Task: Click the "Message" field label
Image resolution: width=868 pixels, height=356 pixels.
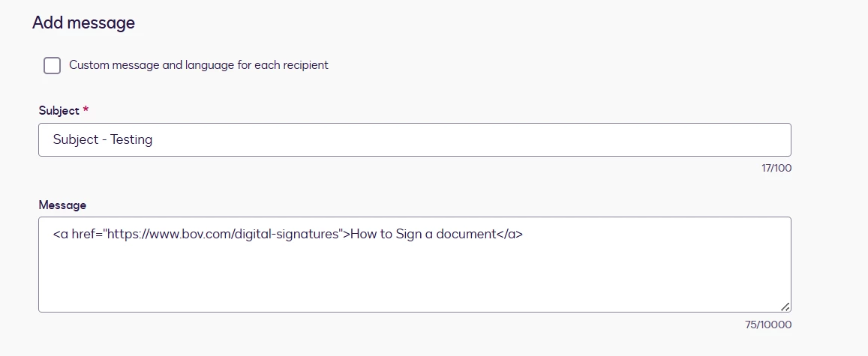Action: tap(62, 205)
